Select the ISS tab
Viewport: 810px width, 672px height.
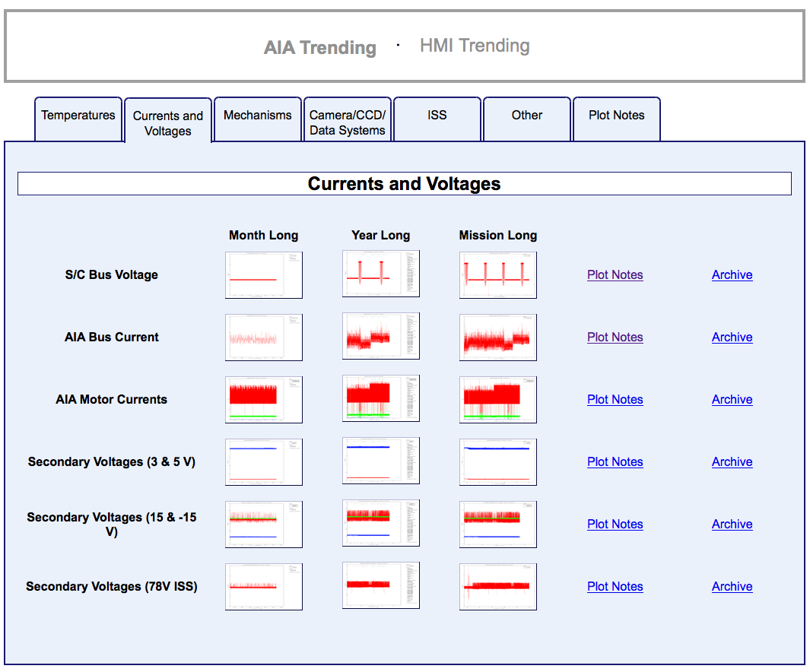click(437, 116)
